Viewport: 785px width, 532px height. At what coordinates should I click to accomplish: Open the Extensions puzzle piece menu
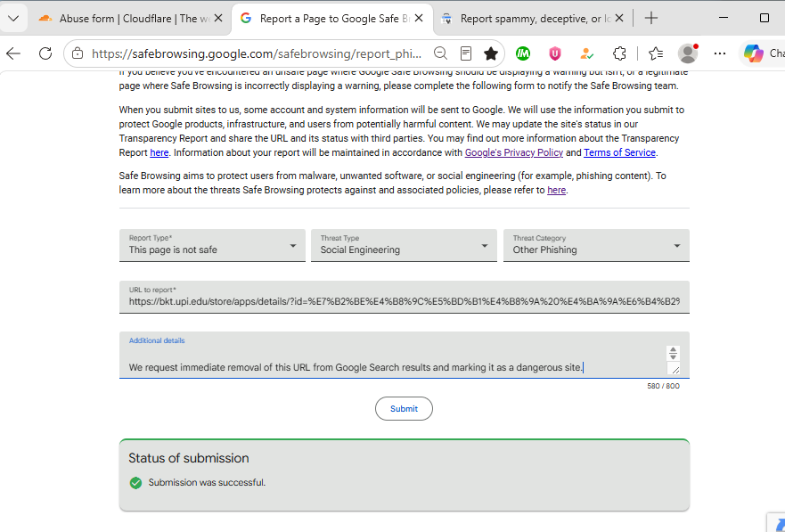[619, 53]
